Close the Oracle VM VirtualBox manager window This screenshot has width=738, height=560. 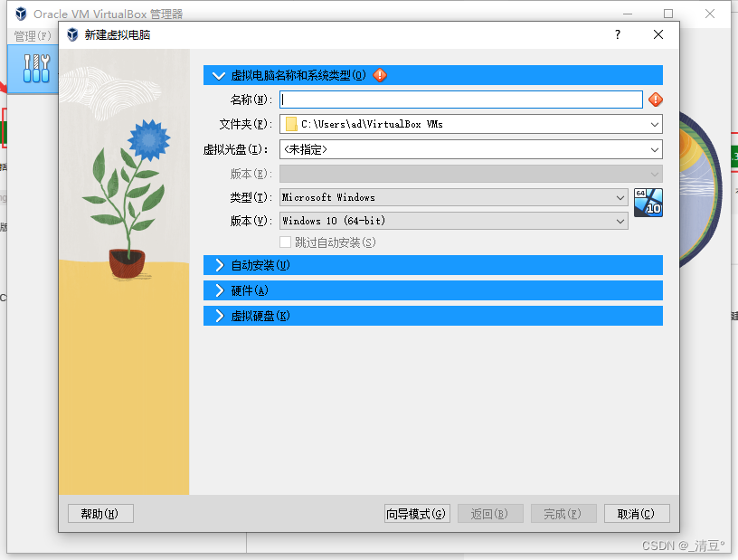(x=710, y=14)
